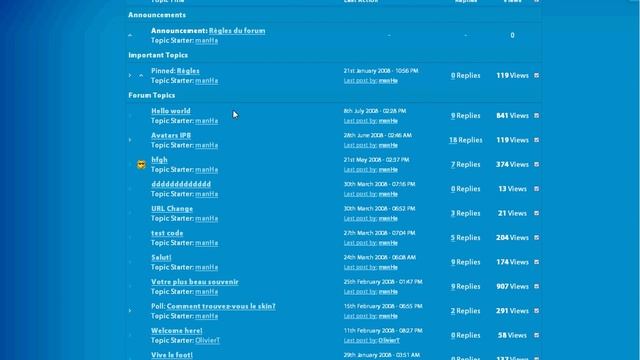
Task: Click the announcement icon left of Règles du forum
Action: 130,36
